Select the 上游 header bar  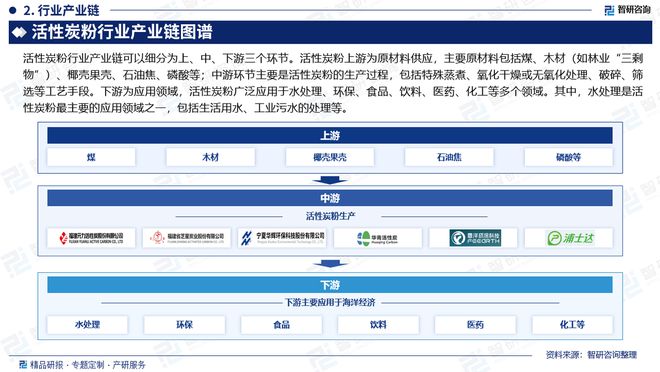[330, 136]
